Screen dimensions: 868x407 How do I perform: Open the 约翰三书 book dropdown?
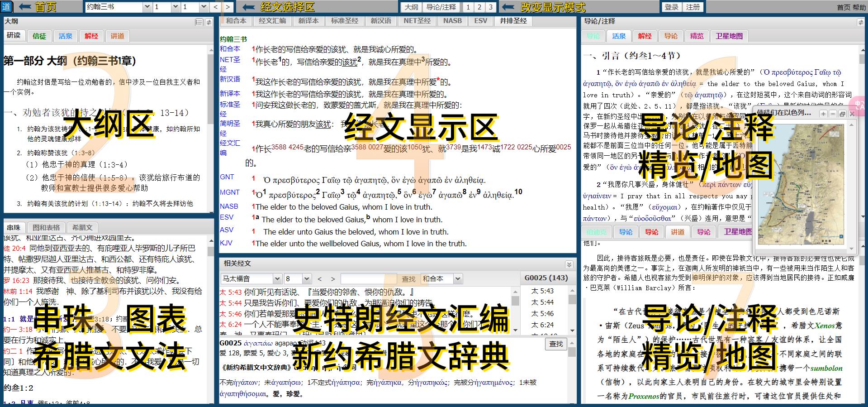(147, 7)
